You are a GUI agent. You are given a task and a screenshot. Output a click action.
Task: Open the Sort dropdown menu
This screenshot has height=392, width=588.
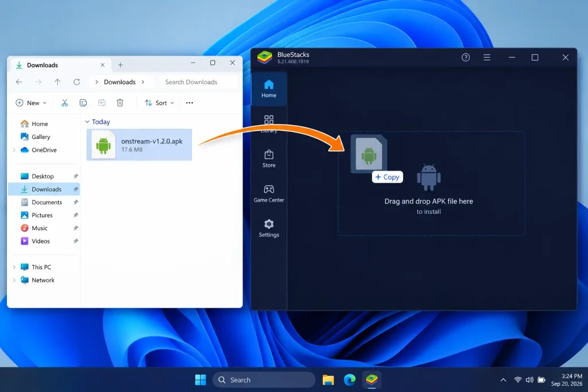pos(160,103)
